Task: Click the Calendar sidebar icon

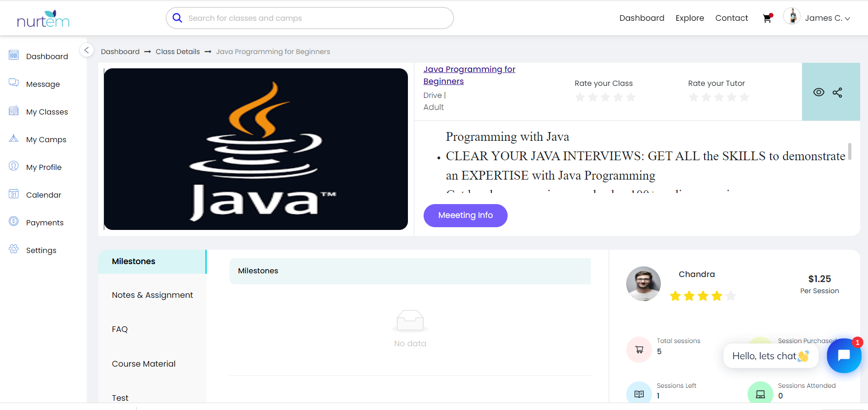Action: coord(14,194)
